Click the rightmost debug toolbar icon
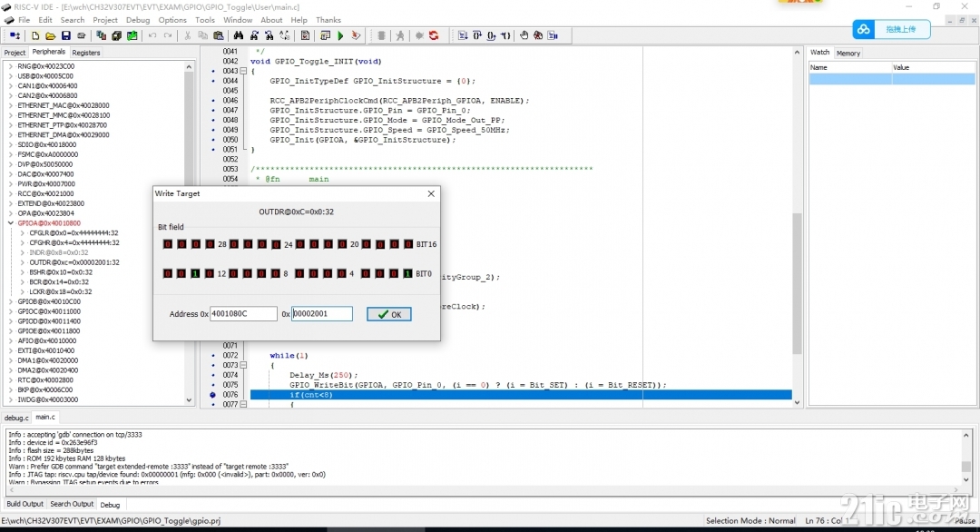Viewport: 980px width, 532px height. pos(553,35)
